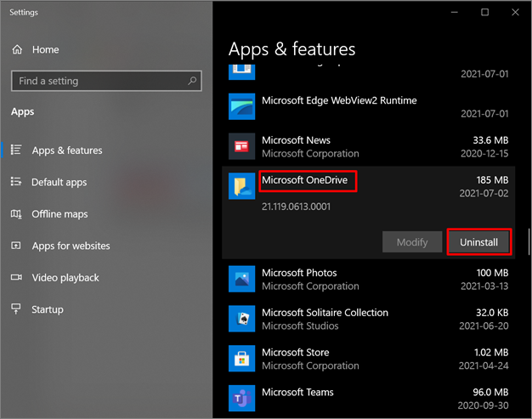Click the Microsoft Photos app icon
The height and width of the screenshot is (419, 532).
[242, 279]
